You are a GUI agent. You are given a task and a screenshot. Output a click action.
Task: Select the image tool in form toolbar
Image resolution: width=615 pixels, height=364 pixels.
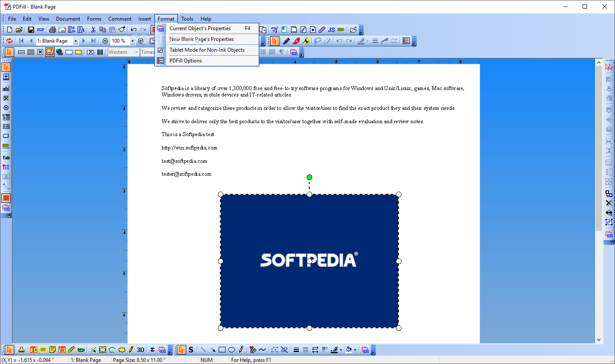[x=50, y=52]
